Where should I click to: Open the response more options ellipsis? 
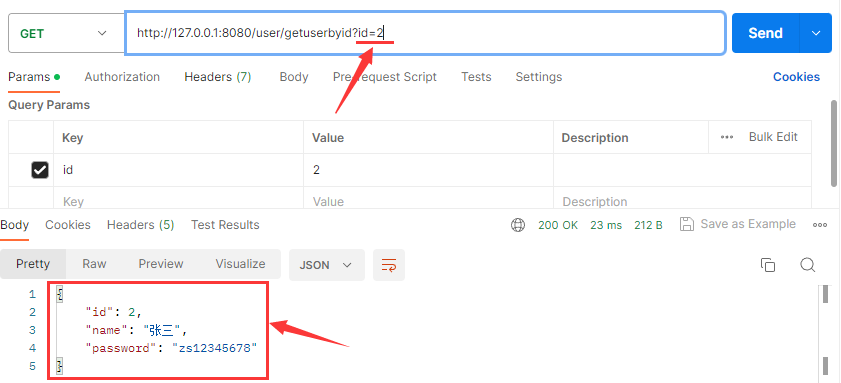[x=820, y=225]
